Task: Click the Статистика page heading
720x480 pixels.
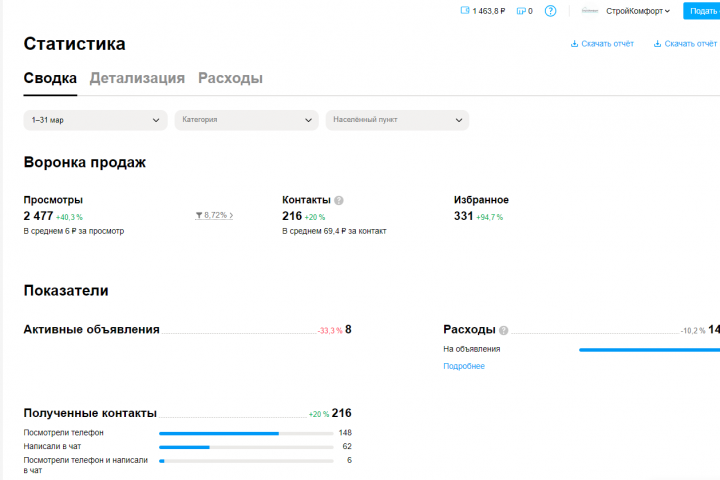Action: (74, 44)
